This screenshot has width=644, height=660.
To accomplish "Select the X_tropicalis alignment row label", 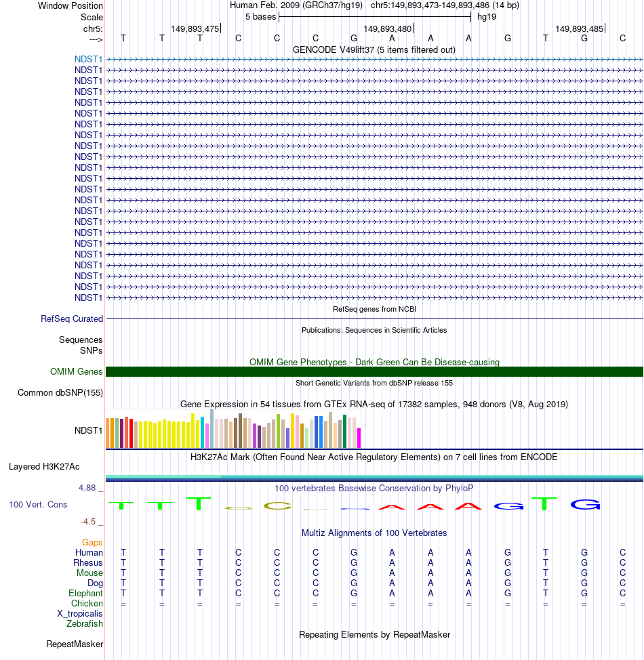I will tap(79, 614).
